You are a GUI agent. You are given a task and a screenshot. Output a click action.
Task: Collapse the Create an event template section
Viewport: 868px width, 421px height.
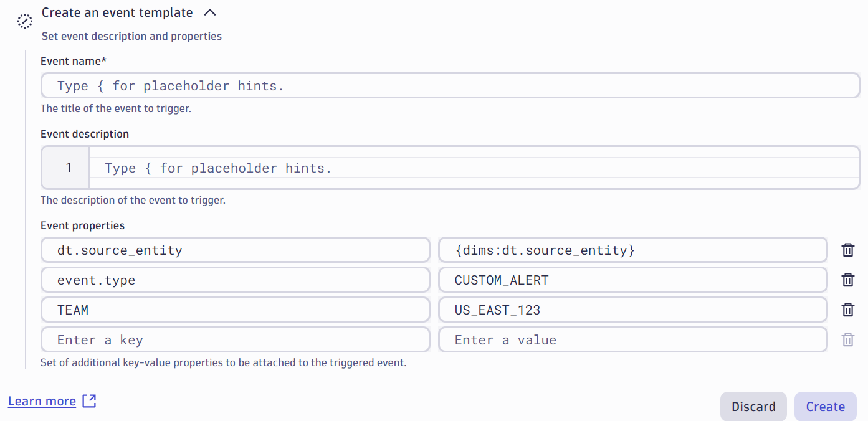click(209, 12)
